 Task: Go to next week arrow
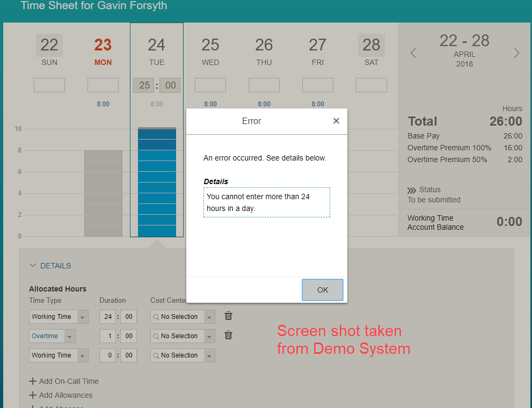516,53
